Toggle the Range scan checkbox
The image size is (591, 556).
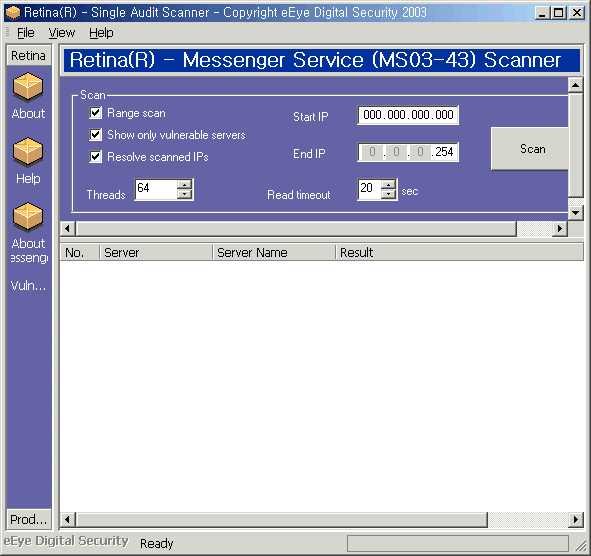(95, 112)
